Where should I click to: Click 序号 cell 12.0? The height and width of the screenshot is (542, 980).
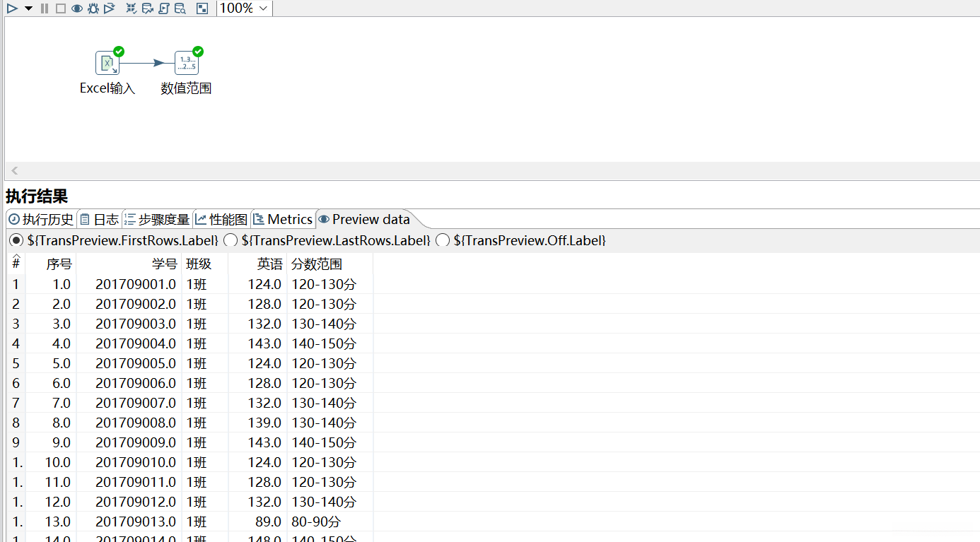click(x=51, y=502)
